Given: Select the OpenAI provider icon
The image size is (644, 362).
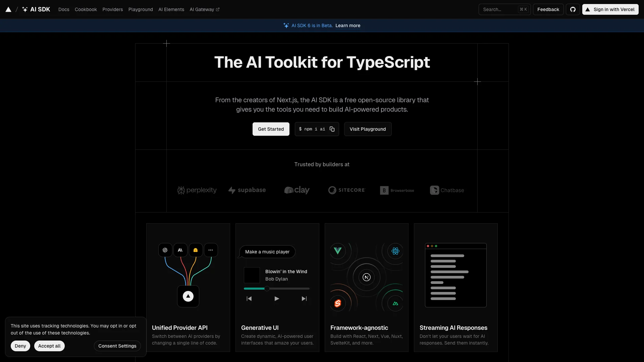Looking at the screenshot, I should coord(165,250).
